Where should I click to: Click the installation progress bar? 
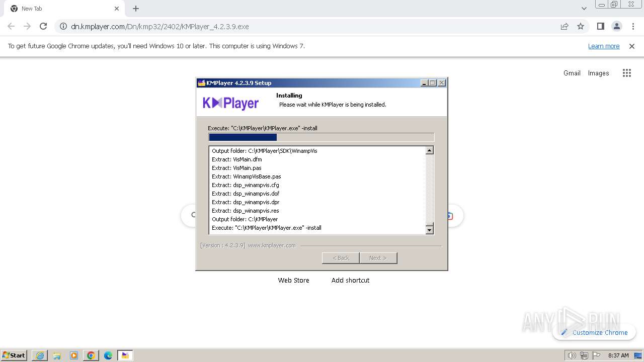pyautogui.click(x=321, y=137)
